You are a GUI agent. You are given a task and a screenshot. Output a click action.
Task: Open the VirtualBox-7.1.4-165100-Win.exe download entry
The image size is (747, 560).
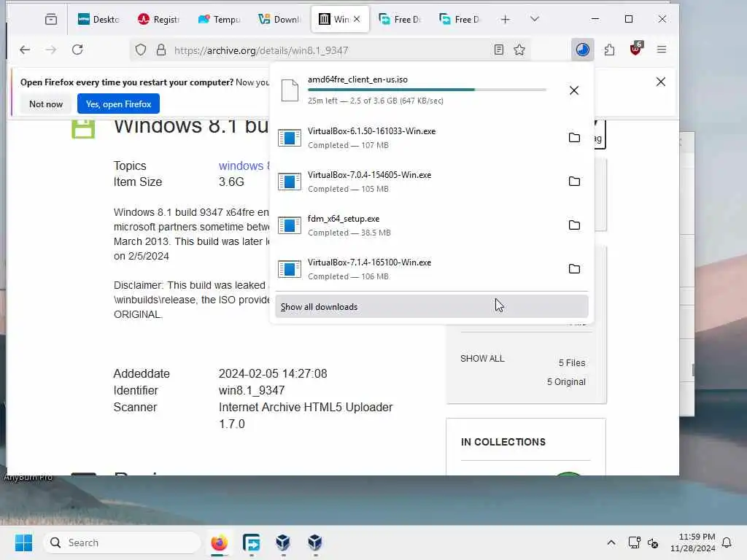(x=417, y=269)
